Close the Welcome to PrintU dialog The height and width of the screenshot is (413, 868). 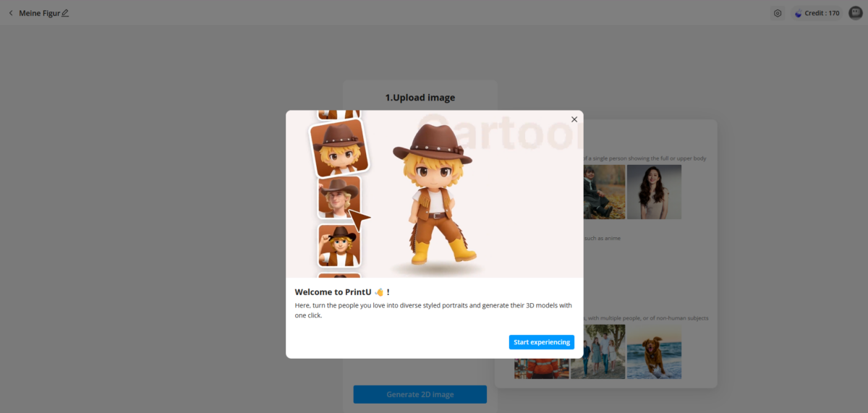[574, 119]
